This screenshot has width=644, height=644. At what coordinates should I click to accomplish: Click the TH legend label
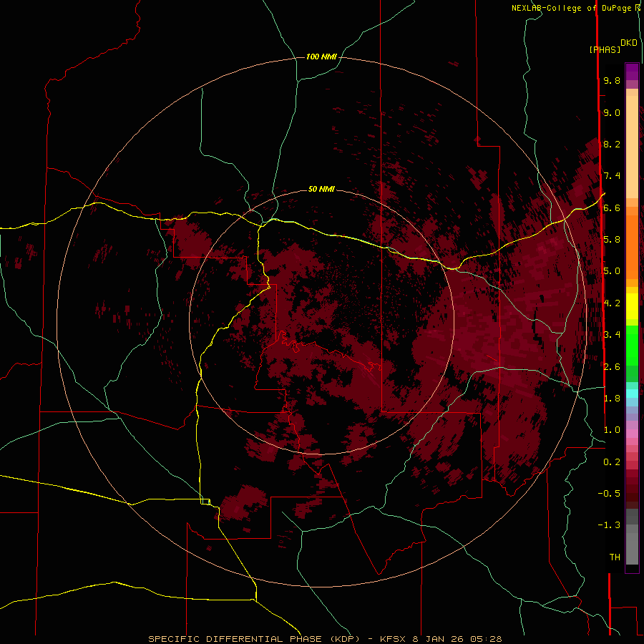click(615, 557)
